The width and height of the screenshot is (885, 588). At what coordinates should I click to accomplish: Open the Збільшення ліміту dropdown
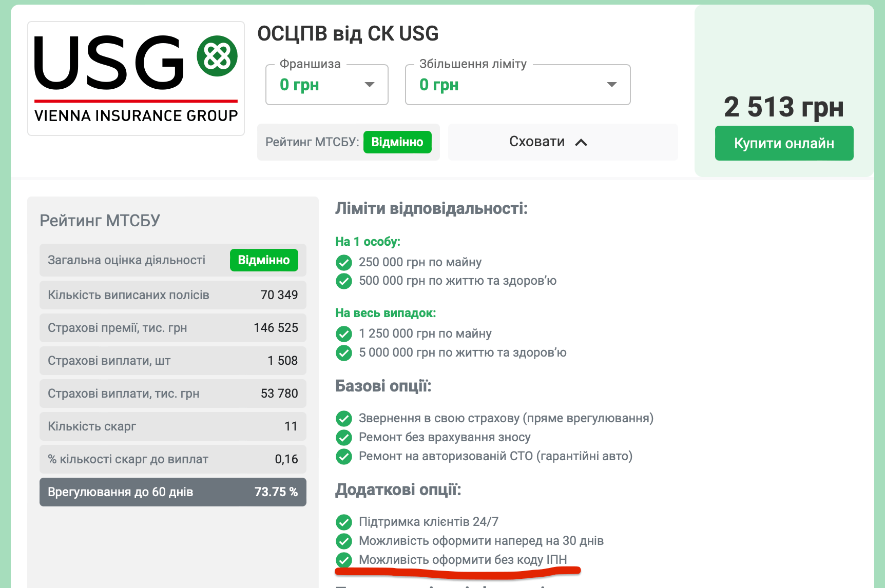[x=518, y=85]
